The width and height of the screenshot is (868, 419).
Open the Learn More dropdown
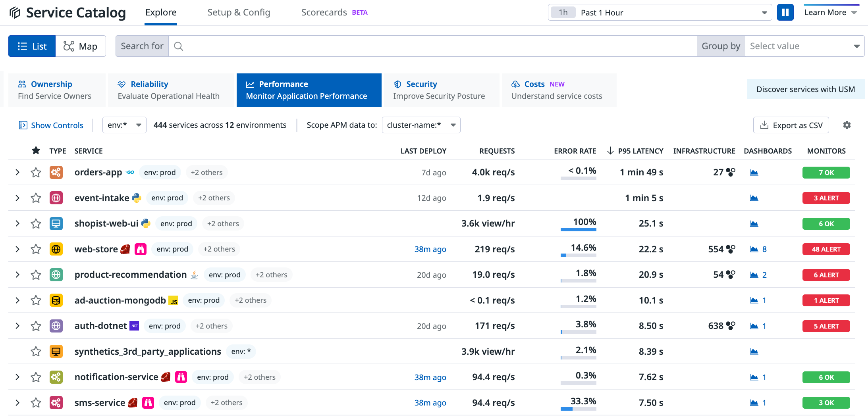pos(831,13)
